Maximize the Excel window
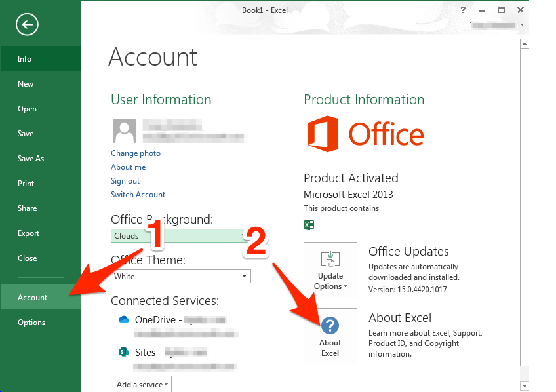 pyautogui.click(x=502, y=10)
